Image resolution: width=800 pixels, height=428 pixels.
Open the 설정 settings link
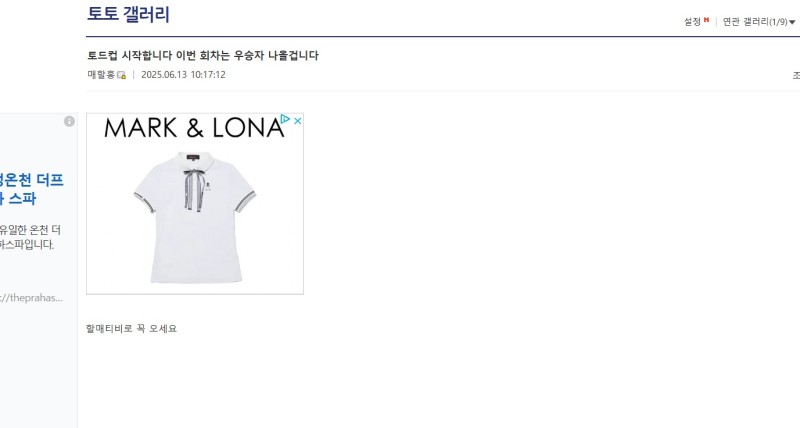point(692,22)
